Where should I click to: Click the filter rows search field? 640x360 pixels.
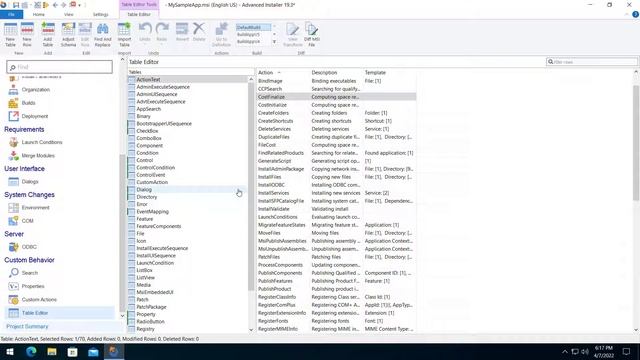click(x=591, y=62)
